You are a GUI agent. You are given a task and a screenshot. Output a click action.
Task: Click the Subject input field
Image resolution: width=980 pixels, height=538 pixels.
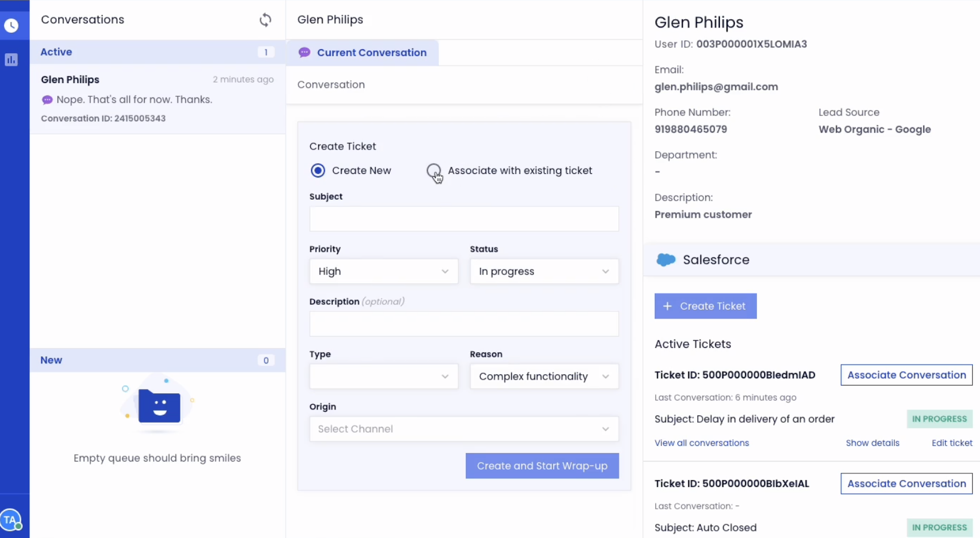click(464, 219)
